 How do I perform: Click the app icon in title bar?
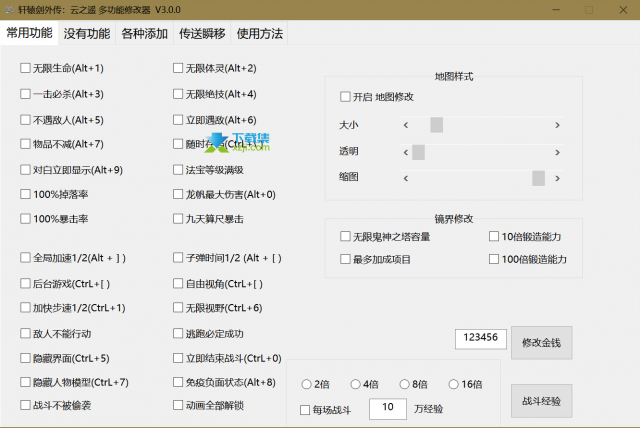(9, 9)
